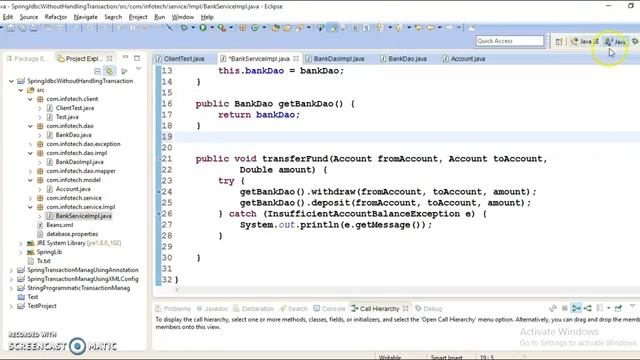Open the Search view tab
This screenshot has width=640, height=360.
pyautogui.click(x=294, y=309)
